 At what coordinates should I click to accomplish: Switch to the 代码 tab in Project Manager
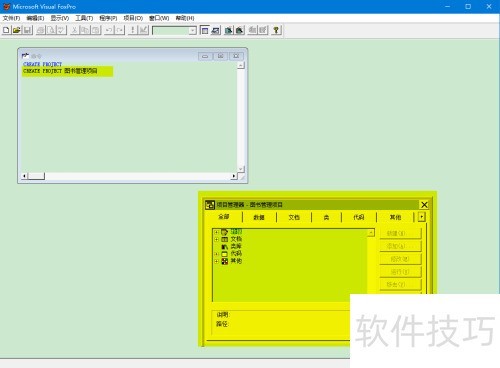(359, 217)
